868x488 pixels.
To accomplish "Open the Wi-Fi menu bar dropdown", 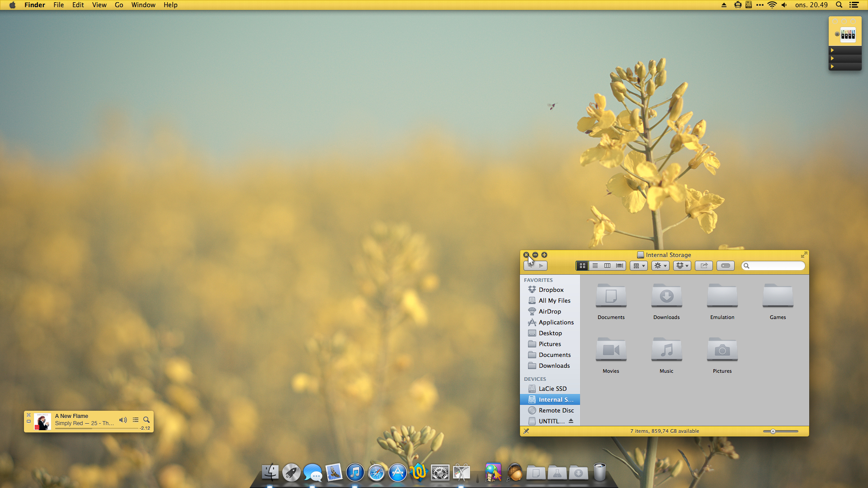I will pos(772,5).
